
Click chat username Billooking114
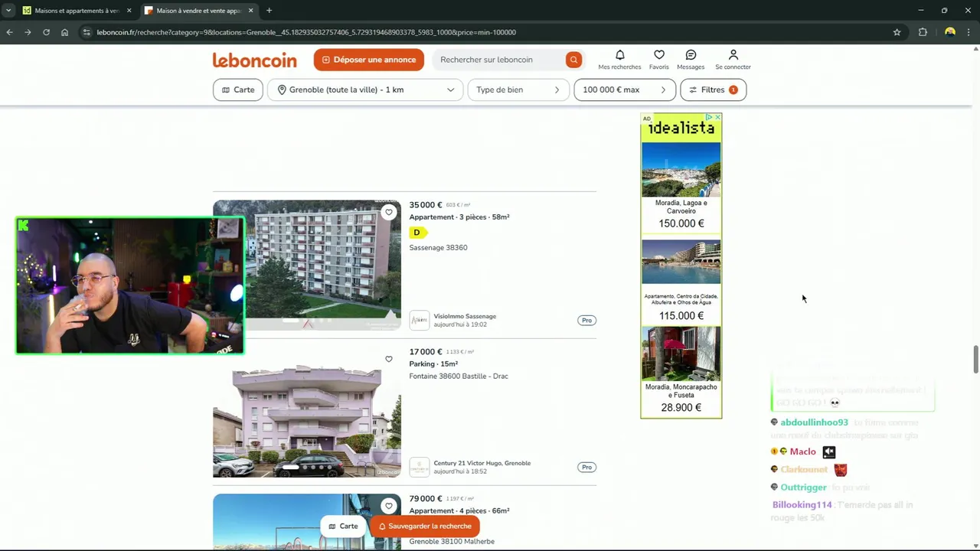(802, 504)
